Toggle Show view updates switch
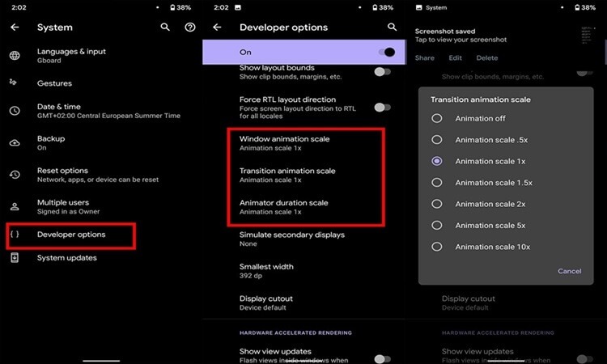The image size is (607, 364). pos(383,359)
